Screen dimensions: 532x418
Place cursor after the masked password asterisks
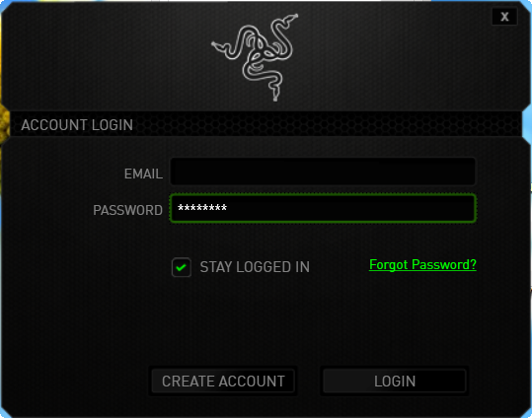(229, 208)
